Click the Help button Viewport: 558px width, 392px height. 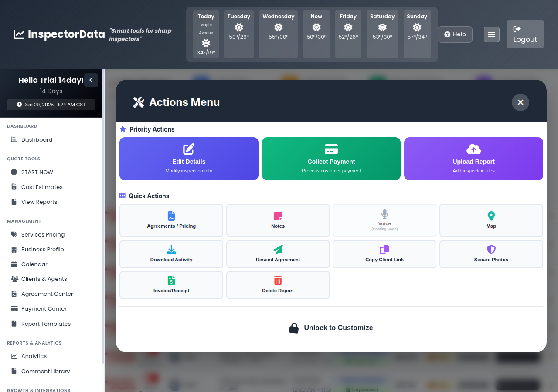point(455,34)
